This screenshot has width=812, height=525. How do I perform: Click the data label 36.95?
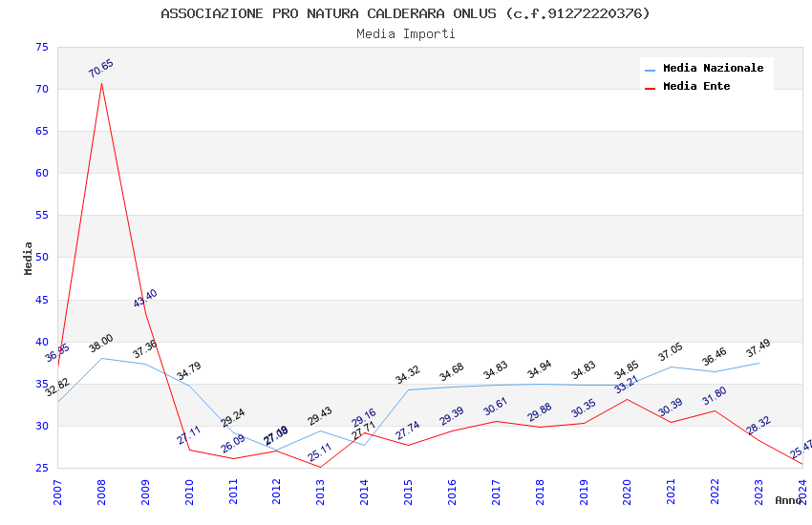pyautogui.click(x=57, y=353)
